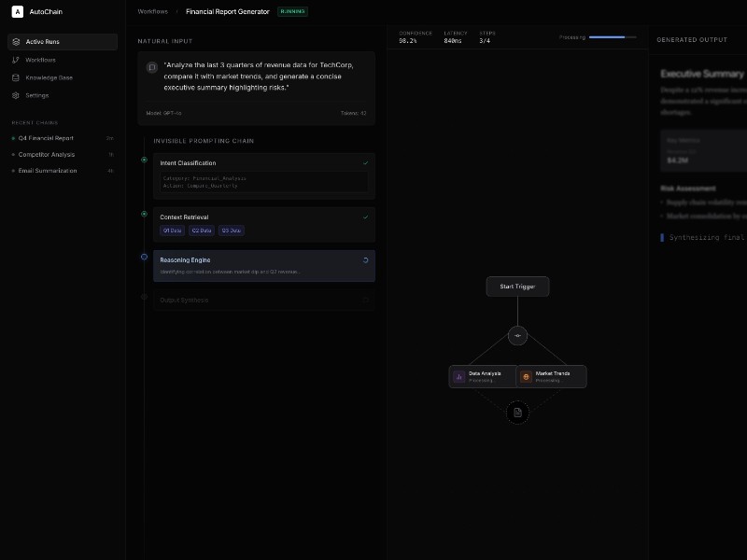Click the Reasoning Engine loading spinner
Screen dimensions: 747x560
365,260
